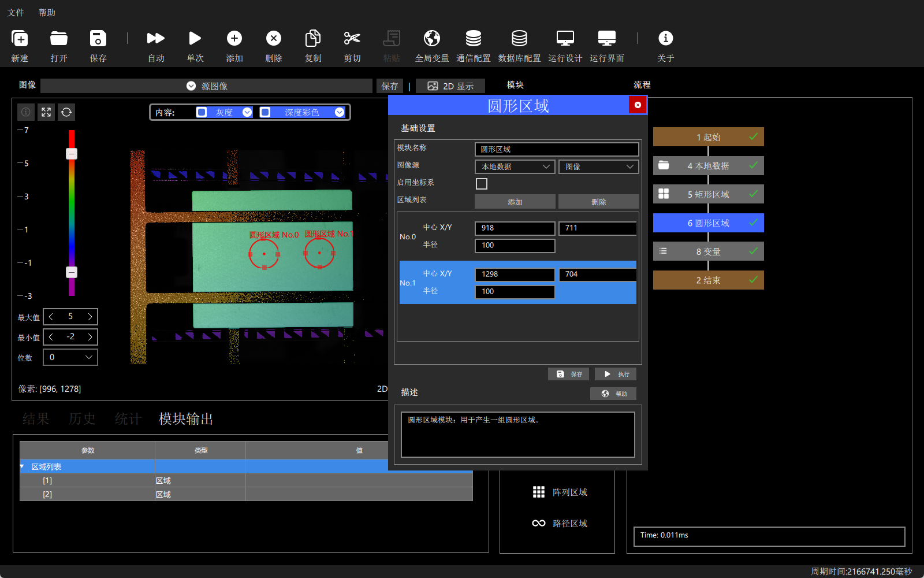Select row [1] in output table
This screenshot has width=924, height=578.
246,480
